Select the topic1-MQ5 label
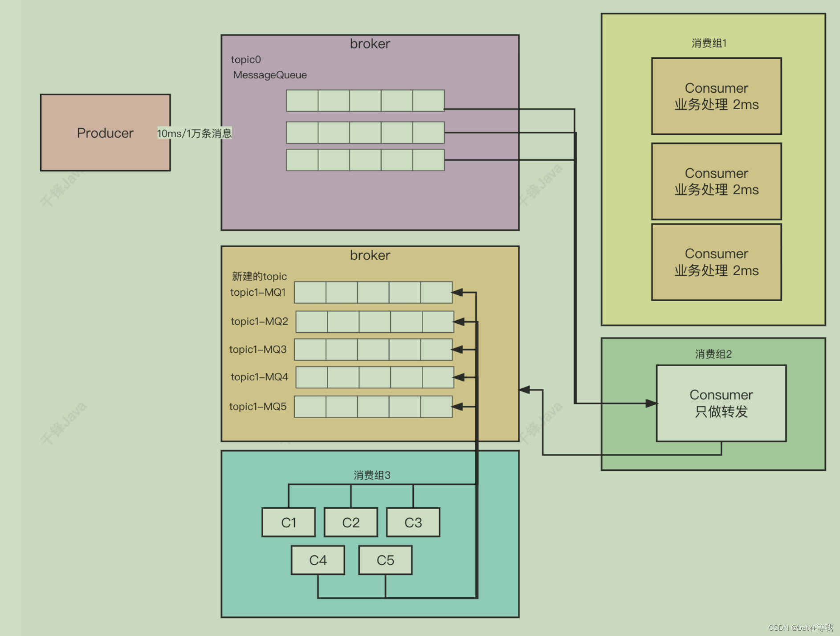Viewport: 840px width, 636px height. click(x=258, y=406)
